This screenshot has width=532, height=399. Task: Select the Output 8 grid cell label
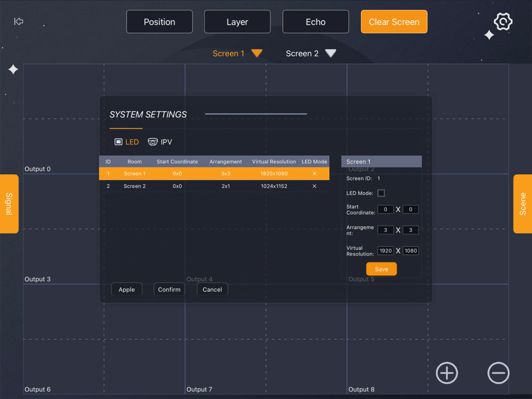[361, 389]
